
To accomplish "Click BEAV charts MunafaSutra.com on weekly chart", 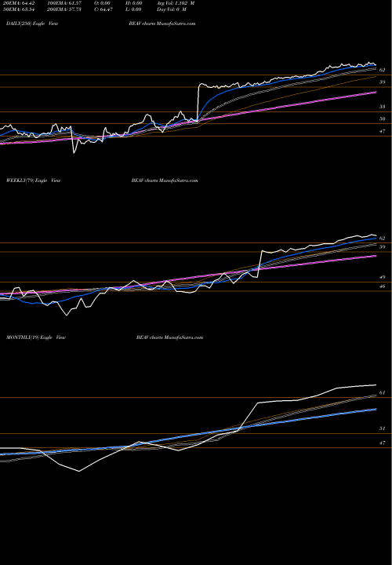I will click(x=165, y=180).
